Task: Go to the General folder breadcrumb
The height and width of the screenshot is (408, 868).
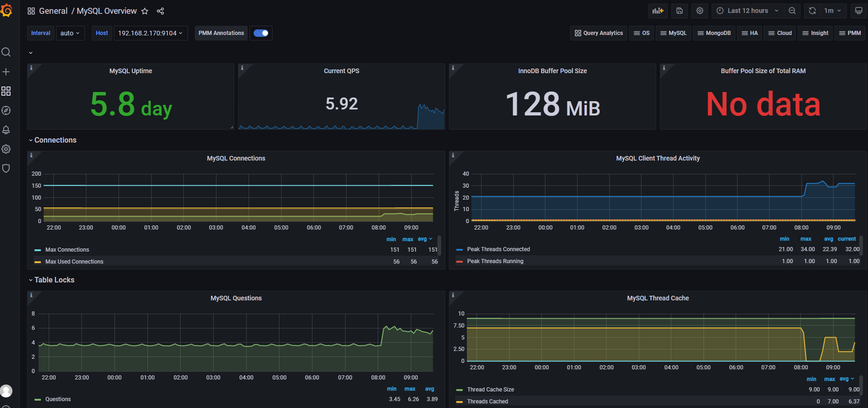Action: tap(53, 11)
